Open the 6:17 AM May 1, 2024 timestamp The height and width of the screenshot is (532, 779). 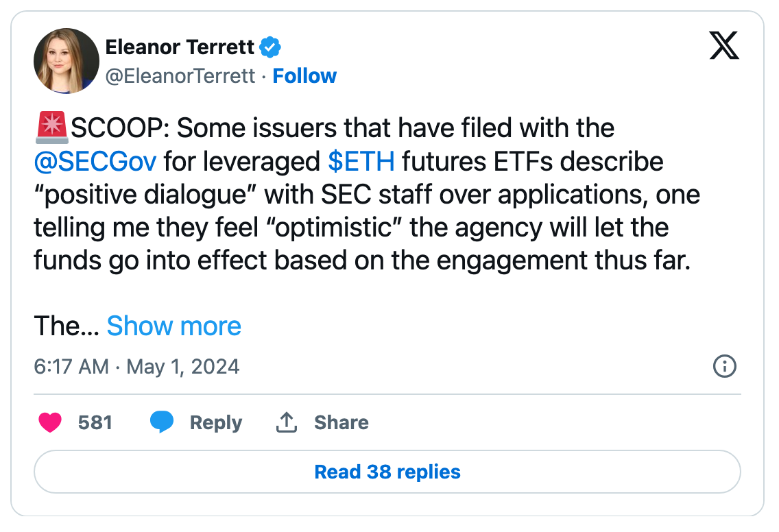(136, 367)
